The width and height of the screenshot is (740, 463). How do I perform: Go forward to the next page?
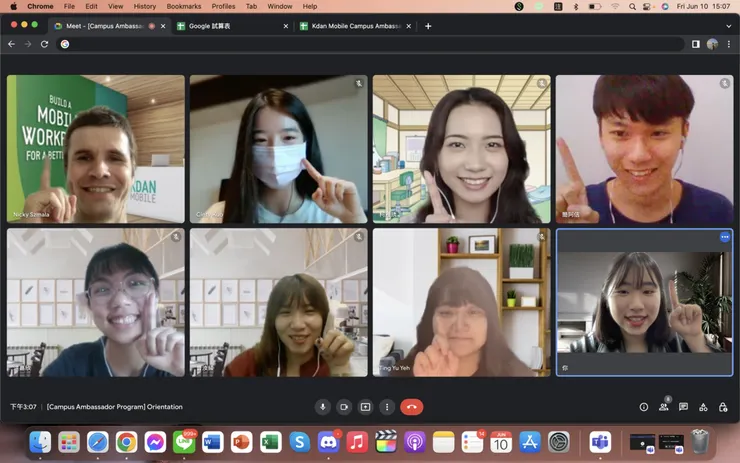click(x=28, y=44)
